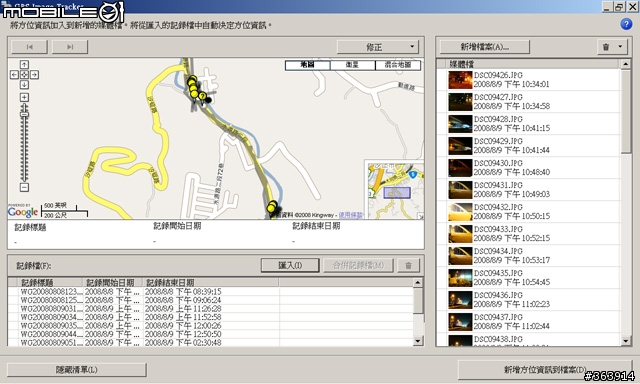Pan the map left with arrow

click(14, 75)
